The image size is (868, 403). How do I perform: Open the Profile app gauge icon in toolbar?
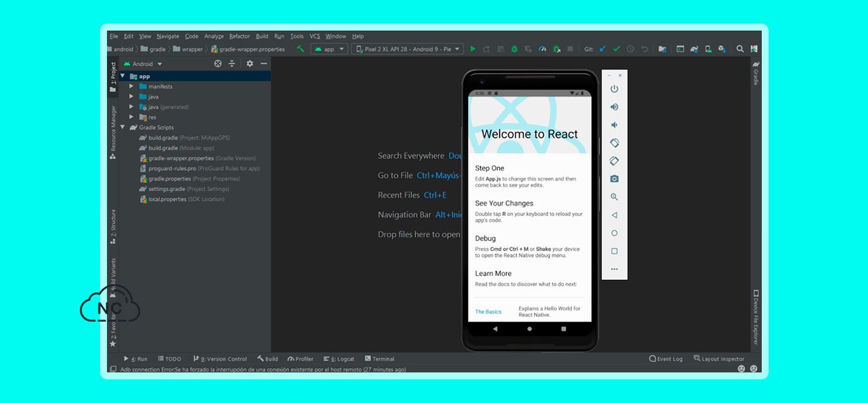coord(542,49)
